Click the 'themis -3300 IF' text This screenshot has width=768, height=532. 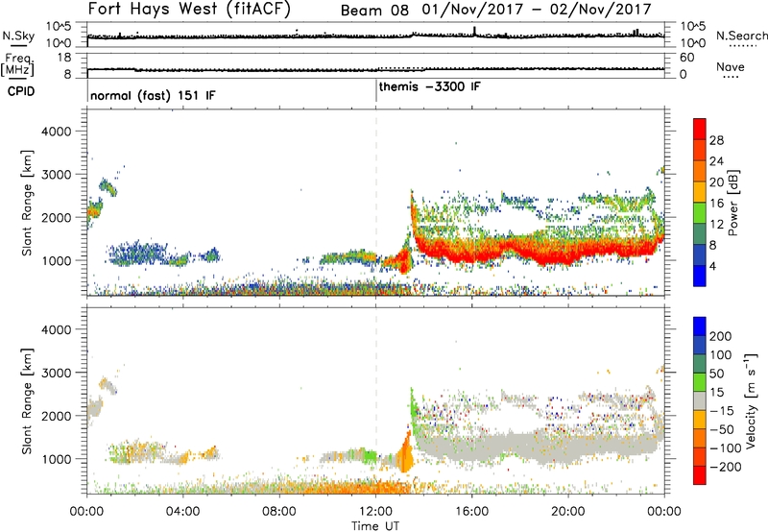click(429, 86)
